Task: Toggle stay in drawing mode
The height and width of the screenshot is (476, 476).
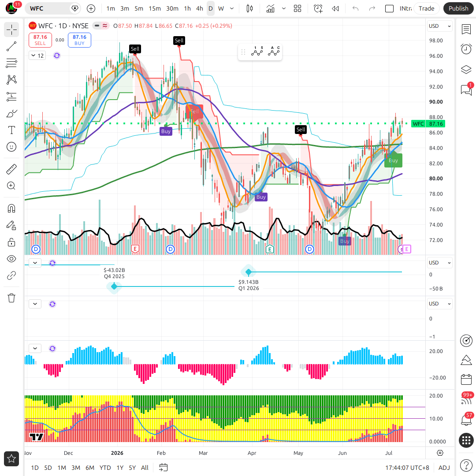Action: point(11,225)
